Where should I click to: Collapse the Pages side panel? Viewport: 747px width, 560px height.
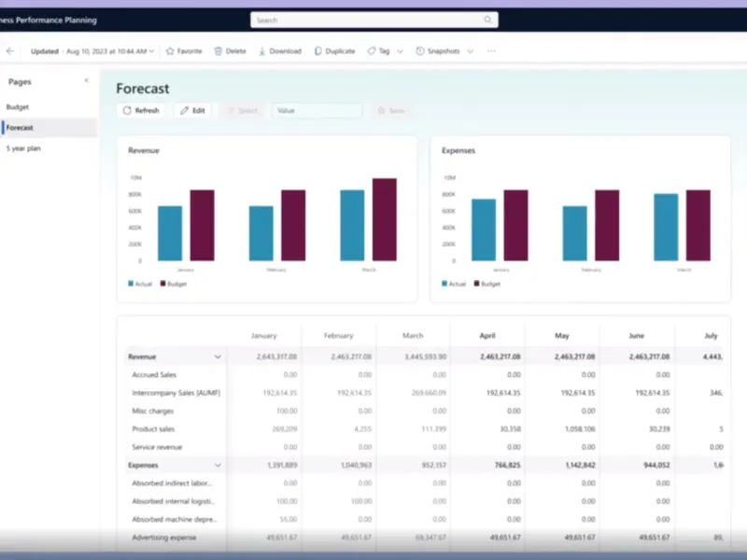click(87, 81)
